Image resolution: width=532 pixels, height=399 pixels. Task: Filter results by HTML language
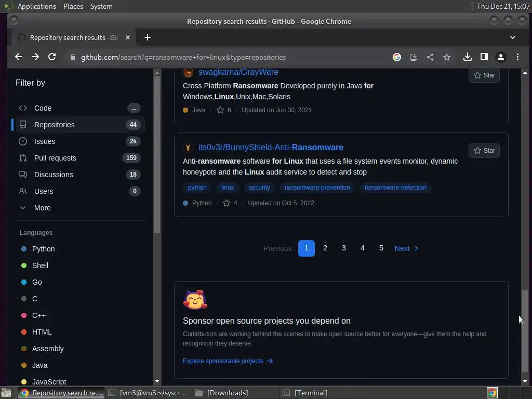(42, 332)
